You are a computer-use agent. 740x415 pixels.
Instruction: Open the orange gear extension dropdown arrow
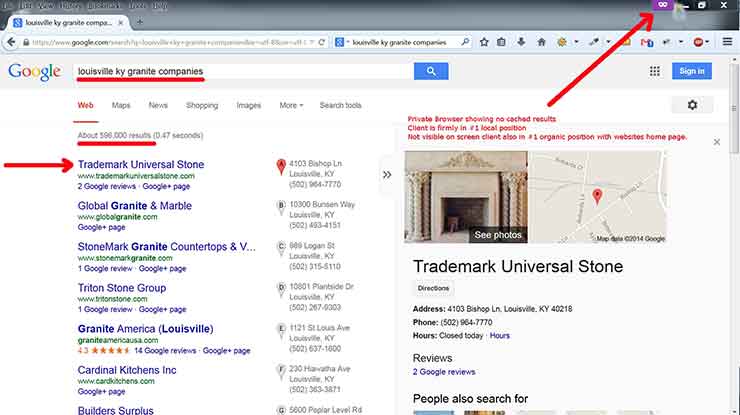tap(576, 42)
